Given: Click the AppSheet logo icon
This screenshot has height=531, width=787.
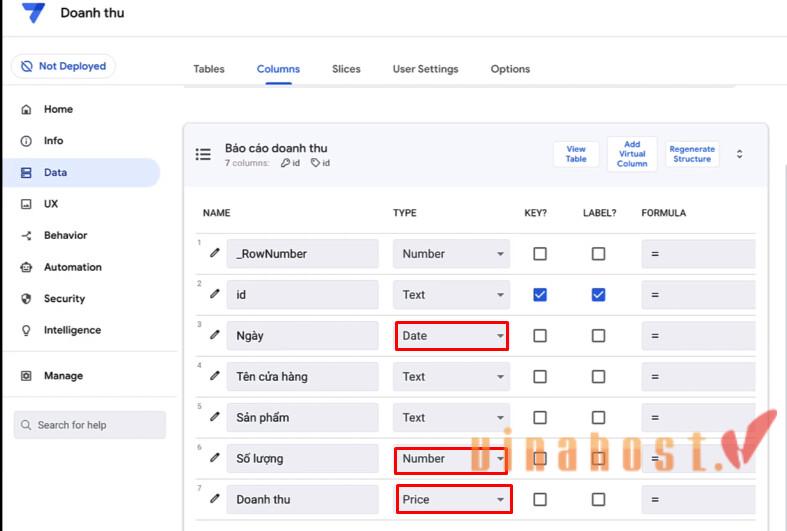Looking at the screenshot, I should pos(33,12).
